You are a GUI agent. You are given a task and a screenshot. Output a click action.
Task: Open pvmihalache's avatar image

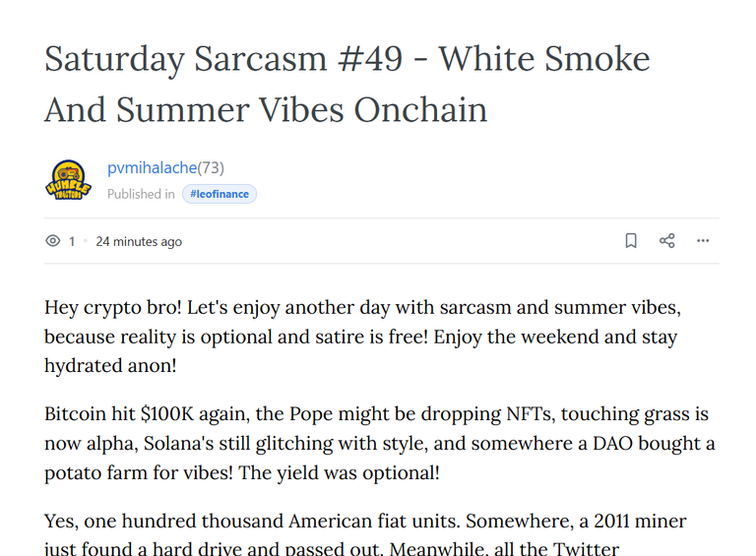pyautogui.click(x=68, y=180)
